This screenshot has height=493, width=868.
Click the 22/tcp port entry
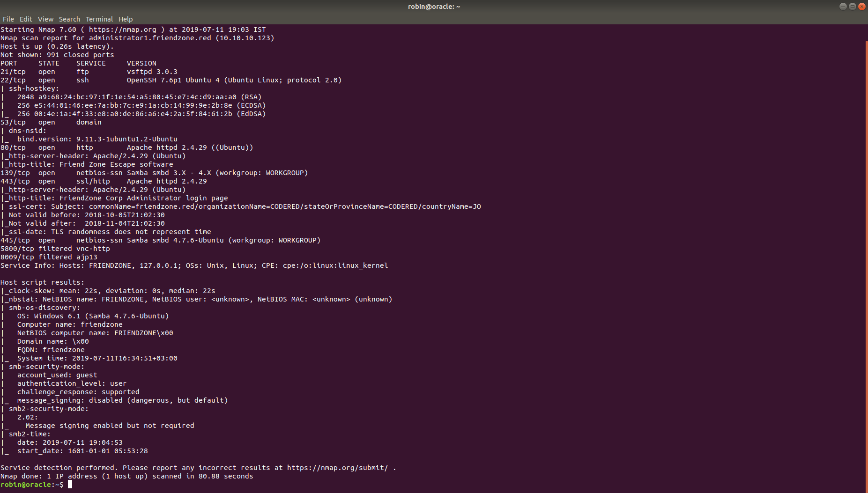point(13,80)
